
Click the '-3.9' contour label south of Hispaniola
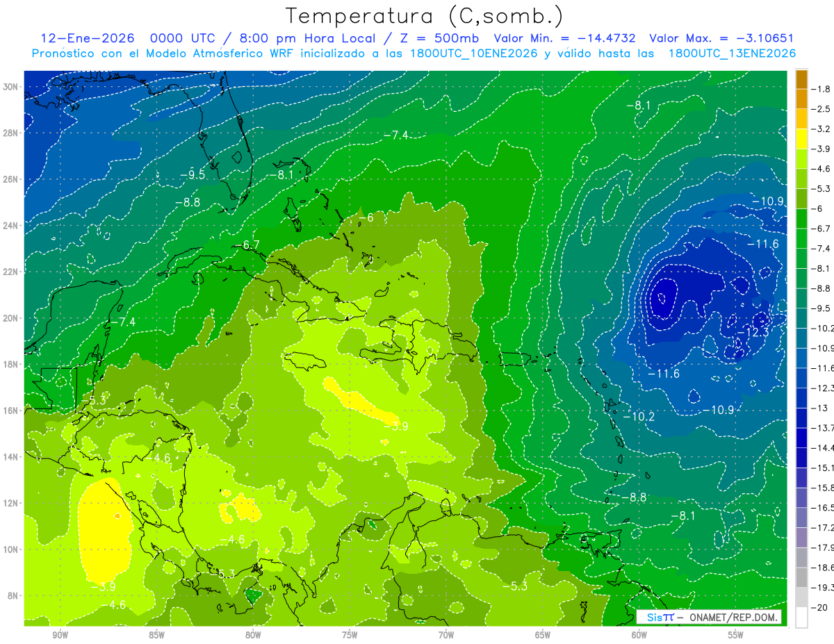click(x=395, y=426)
